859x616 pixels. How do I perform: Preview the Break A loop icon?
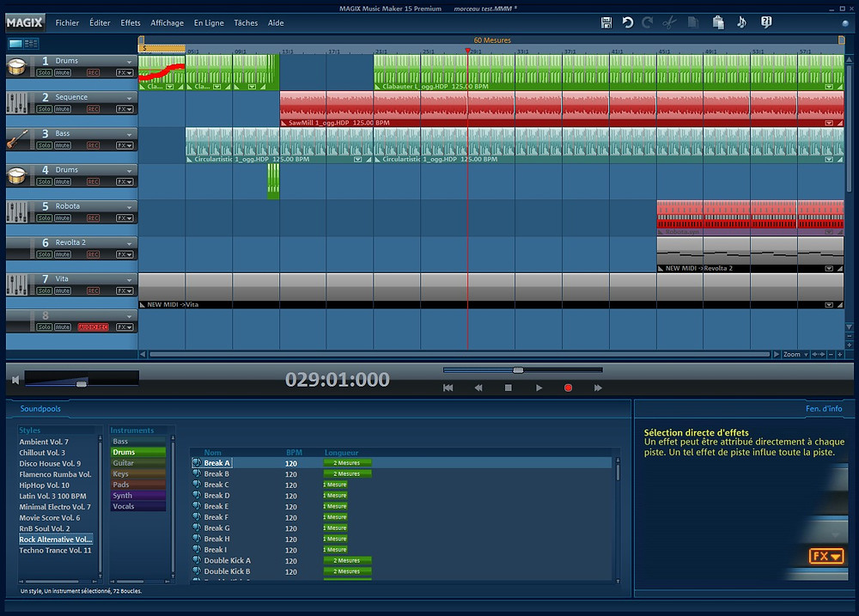(x=197, y=463)
